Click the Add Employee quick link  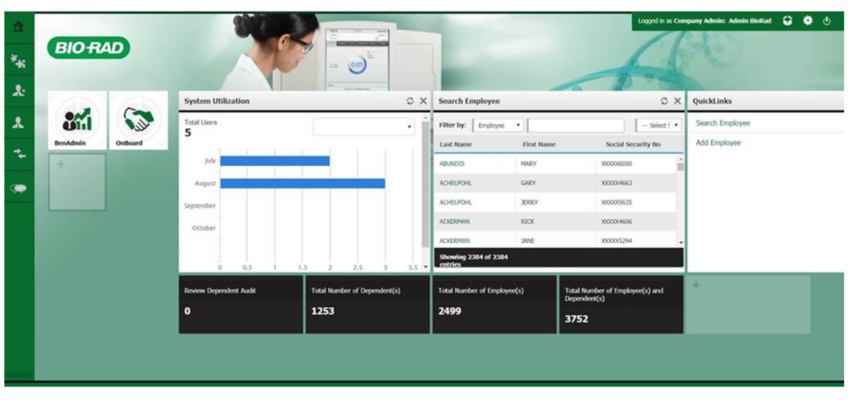coord(718,143)
